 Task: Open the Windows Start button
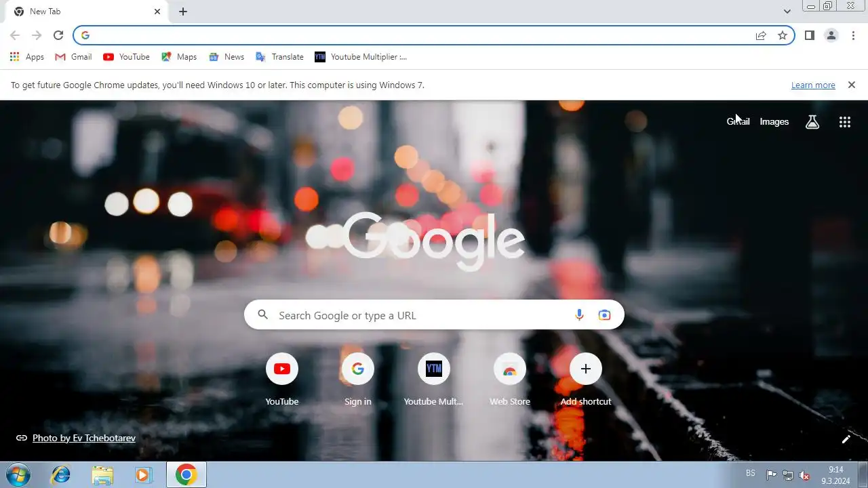coord(18,474)
